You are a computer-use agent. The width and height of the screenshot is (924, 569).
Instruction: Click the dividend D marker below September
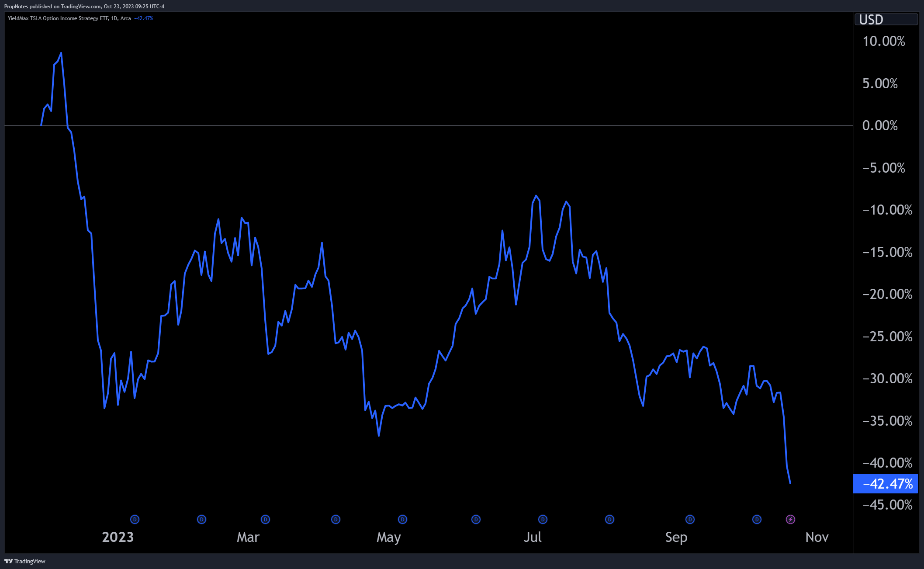tap(689, 520)
